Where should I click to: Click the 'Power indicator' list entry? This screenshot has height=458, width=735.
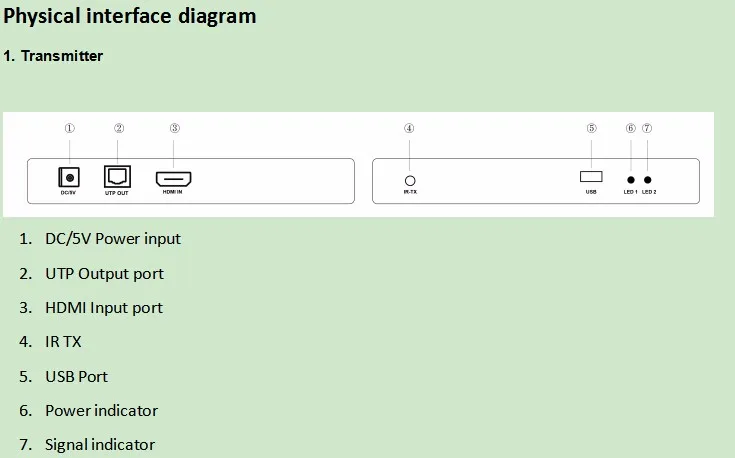coord(101,411)
